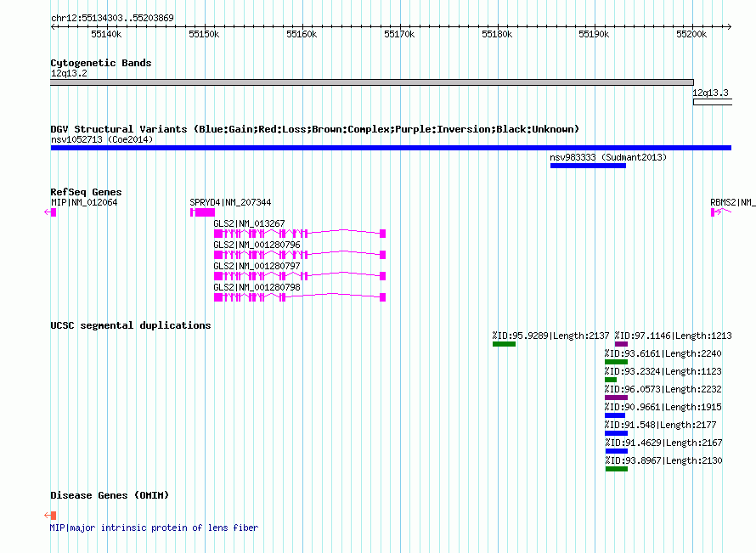756x553 pixels.
Task: Click the MIP gene arrow glyph in RefSeq Genes
Action: point(50,212)
